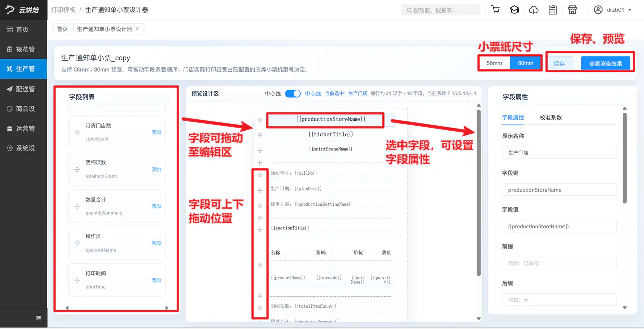The width and height of the screenshot is (644, 329).
Task: Click drag handle of 订货门店数 field card
Action: (77, 132)
